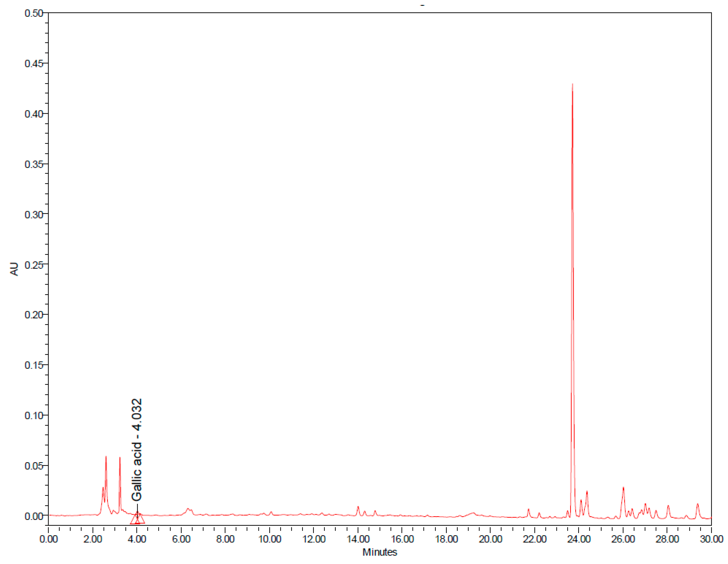Click the 0.50 y-axis tick label
Viewport: 728px width, 564px height.
[x=34, y=13]
